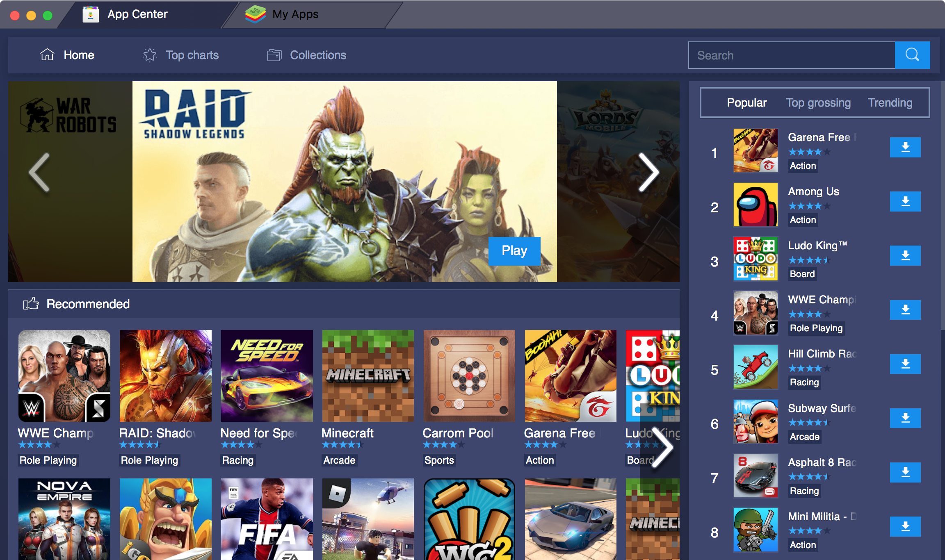Open the Collections navigation tab
945x560 pixels.
click(308, 55)
